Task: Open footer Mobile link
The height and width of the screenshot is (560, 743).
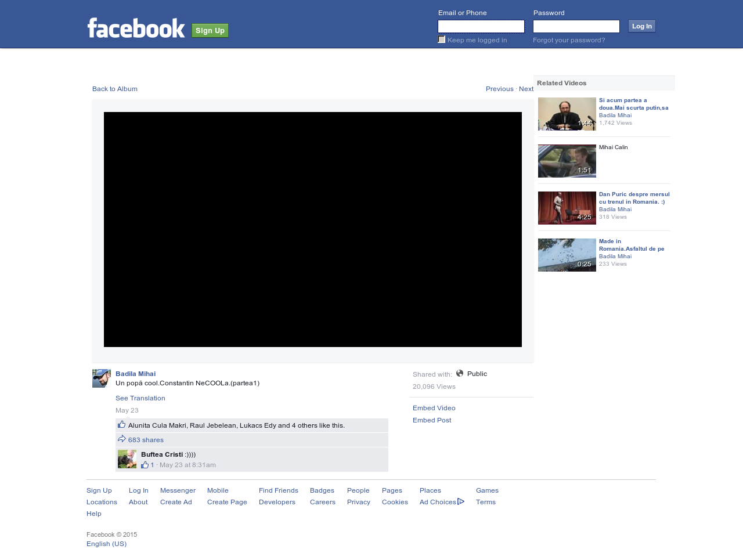Action: [x=218, y=490]
